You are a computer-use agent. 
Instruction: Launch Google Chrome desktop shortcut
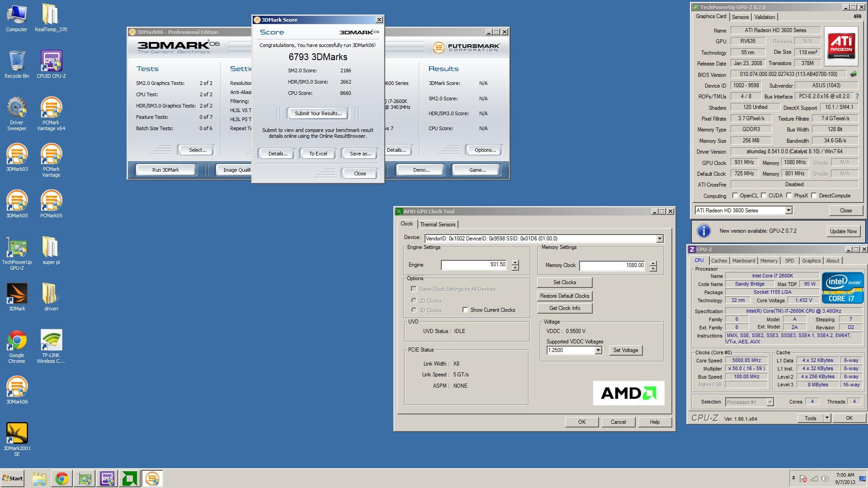pyautogui.click(x=17, y=347)
